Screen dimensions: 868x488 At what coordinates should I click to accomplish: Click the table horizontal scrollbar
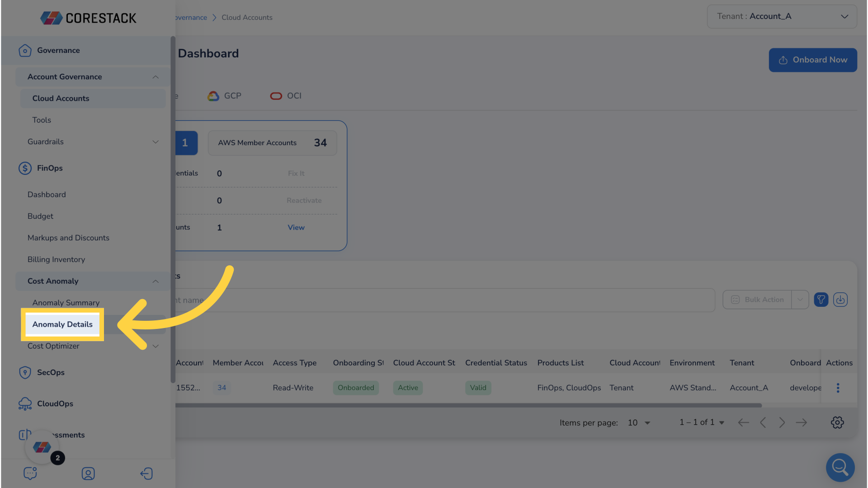[x=468, y=405]
